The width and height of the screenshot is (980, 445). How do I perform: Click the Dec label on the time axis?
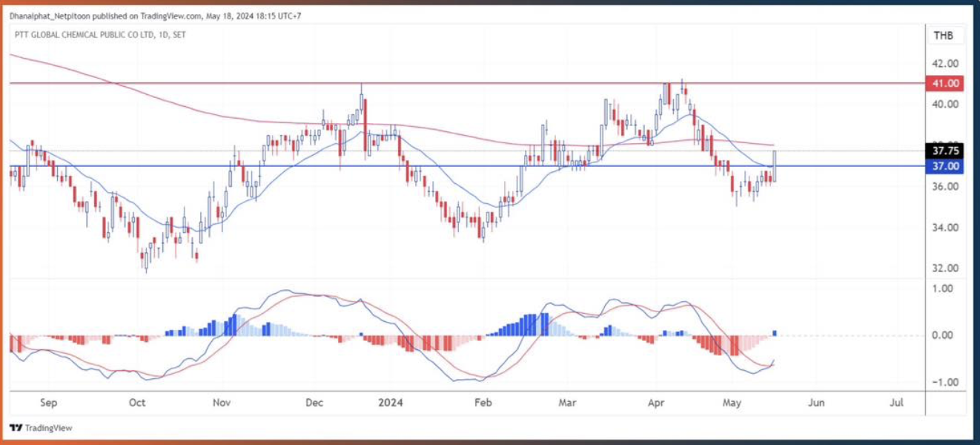pyautogui.click(x=315, y=403)
